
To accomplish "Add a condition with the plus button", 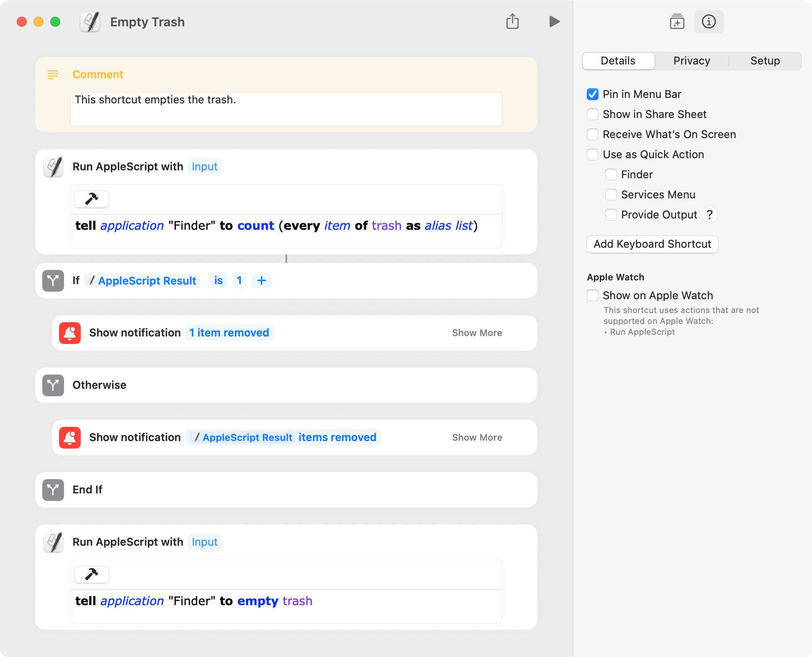I will pos(262,280).
